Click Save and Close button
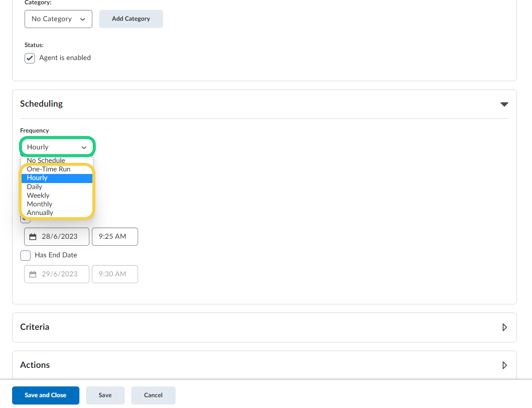The image size is (532, 408). [x=46, y=395]
